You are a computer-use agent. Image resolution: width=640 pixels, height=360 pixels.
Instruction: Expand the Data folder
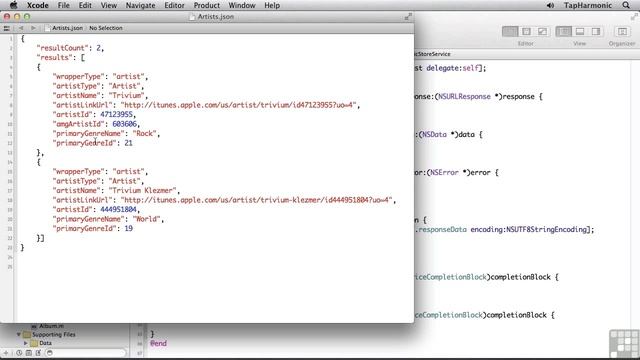point(26,343)
